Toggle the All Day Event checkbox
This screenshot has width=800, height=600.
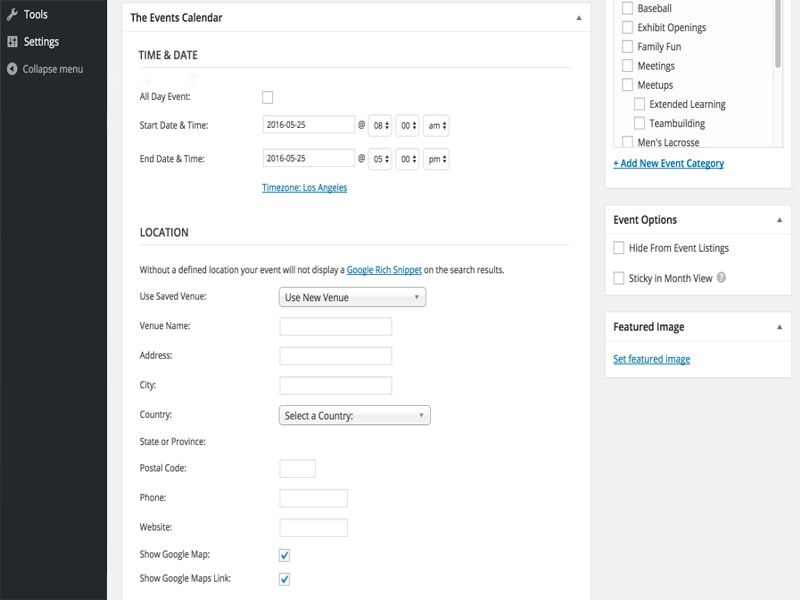(267, 97)
